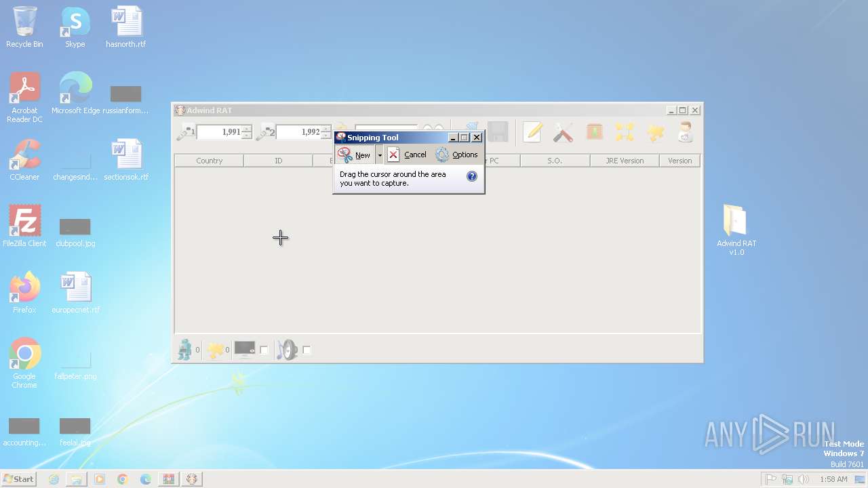Click the floppy disk save icon
Image resolution: width=868 pixels, height=488 pixels.
(x=498, y=132)
